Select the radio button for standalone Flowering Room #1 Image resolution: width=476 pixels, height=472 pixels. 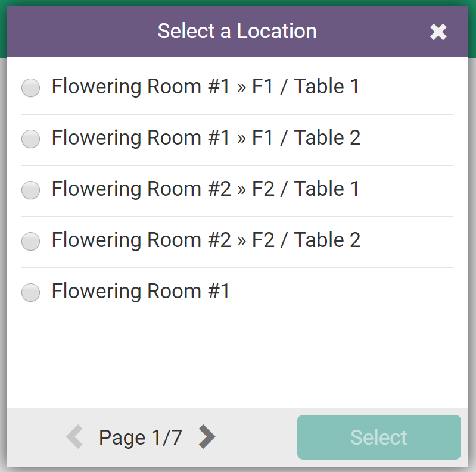pyautogui.click(x=30, y=293)
